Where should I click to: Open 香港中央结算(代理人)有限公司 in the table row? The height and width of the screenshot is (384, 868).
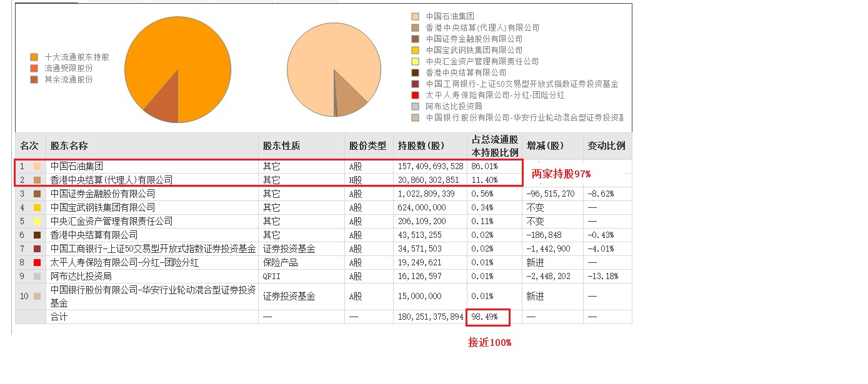tap(111, 180)
